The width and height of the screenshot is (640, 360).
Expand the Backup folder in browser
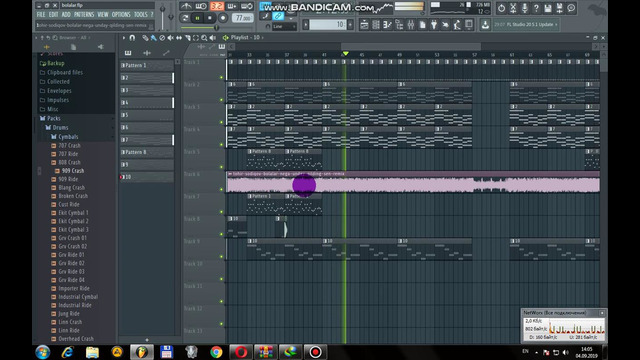[x=52, y=63]
